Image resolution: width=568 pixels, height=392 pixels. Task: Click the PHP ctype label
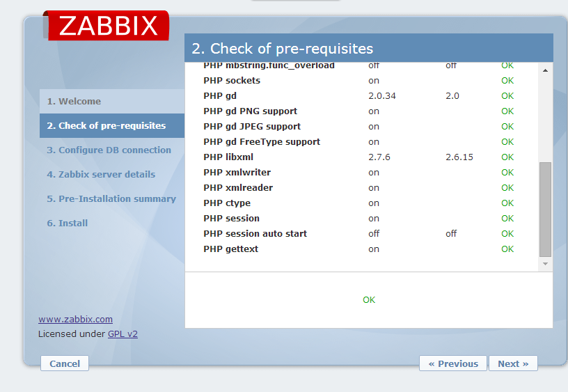coord(227,203)
